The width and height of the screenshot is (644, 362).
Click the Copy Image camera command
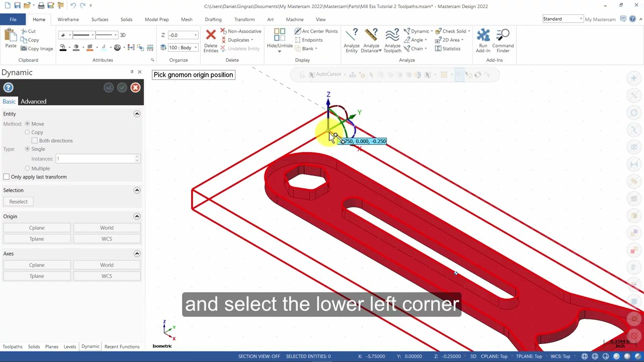point(37,49)
